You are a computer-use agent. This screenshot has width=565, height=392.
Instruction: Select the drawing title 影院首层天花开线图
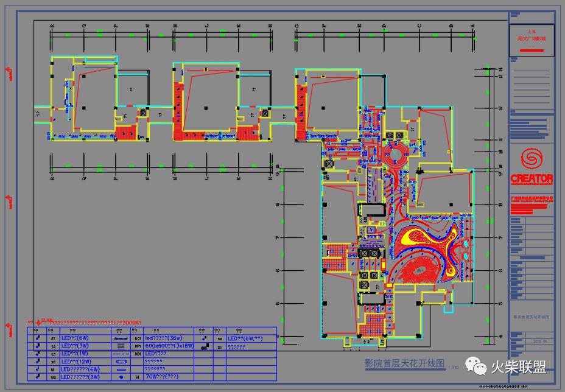click(404, 363)
